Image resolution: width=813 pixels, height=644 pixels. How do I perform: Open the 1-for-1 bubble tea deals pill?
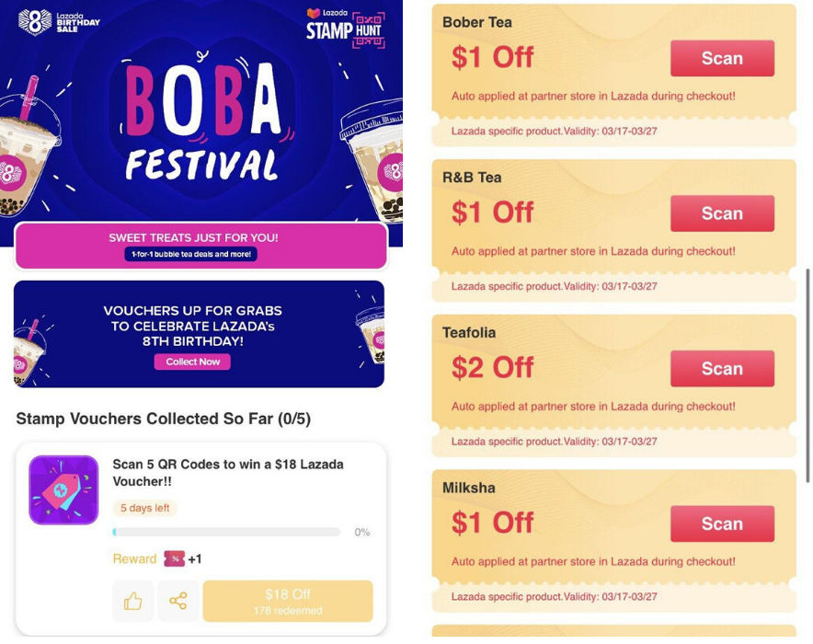pyautogui.click(x=191, y=254)
